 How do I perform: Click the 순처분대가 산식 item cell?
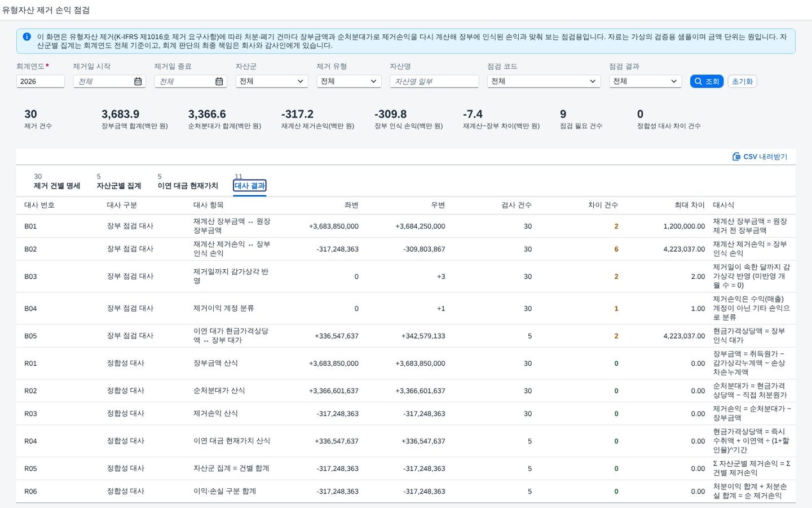click(219, 390)
